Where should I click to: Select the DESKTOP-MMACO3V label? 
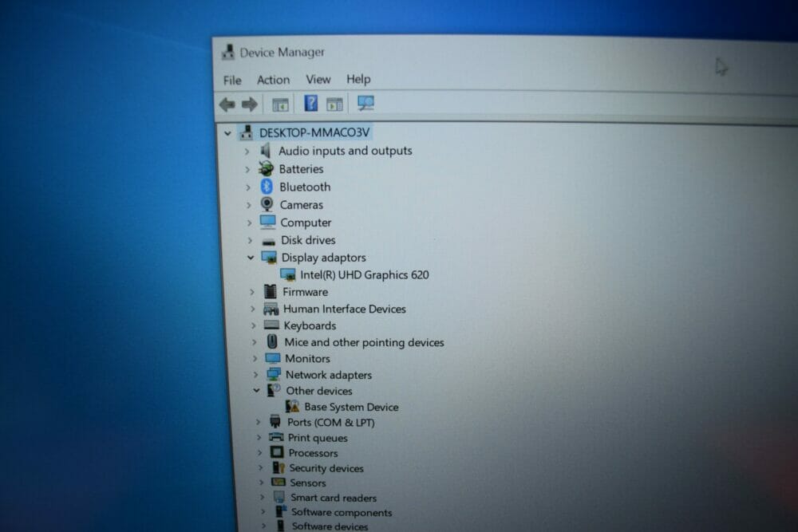(x=314, y=132)
